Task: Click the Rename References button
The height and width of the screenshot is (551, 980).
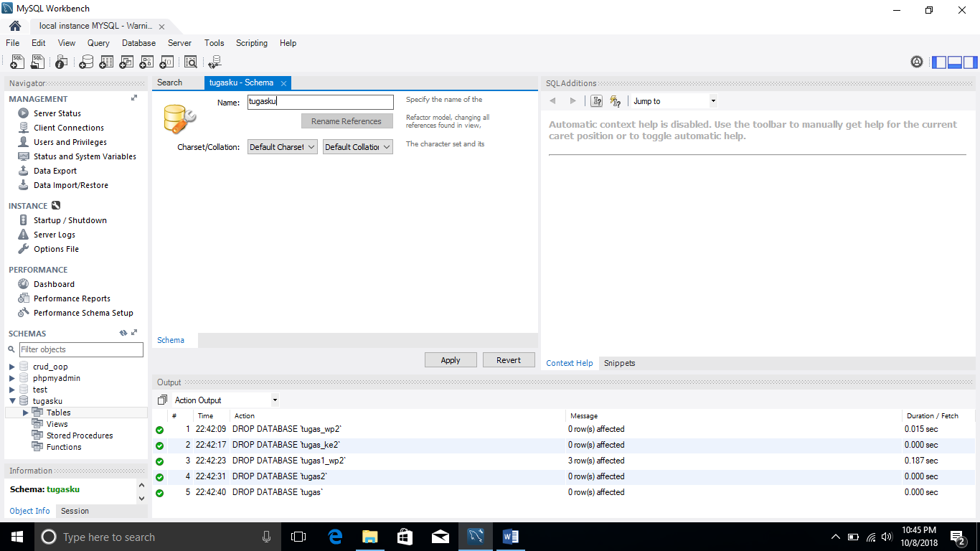Action: coord(347,121)
